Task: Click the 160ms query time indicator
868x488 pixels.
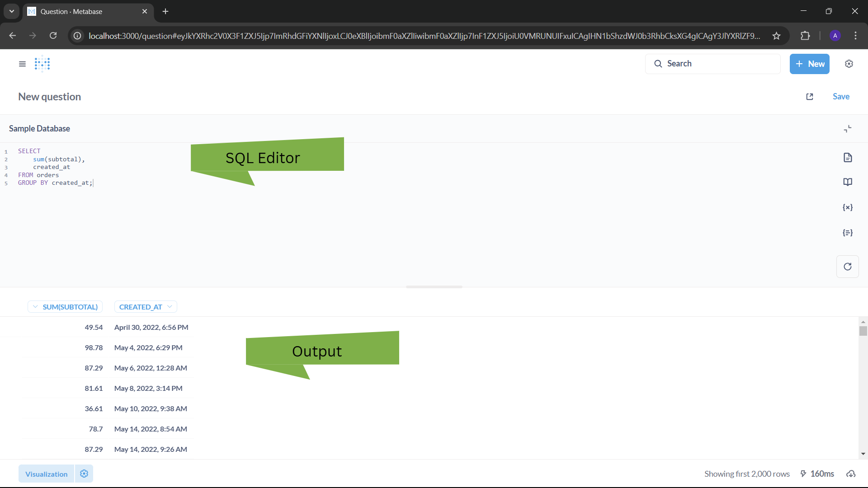Action: tap(817, 474)
